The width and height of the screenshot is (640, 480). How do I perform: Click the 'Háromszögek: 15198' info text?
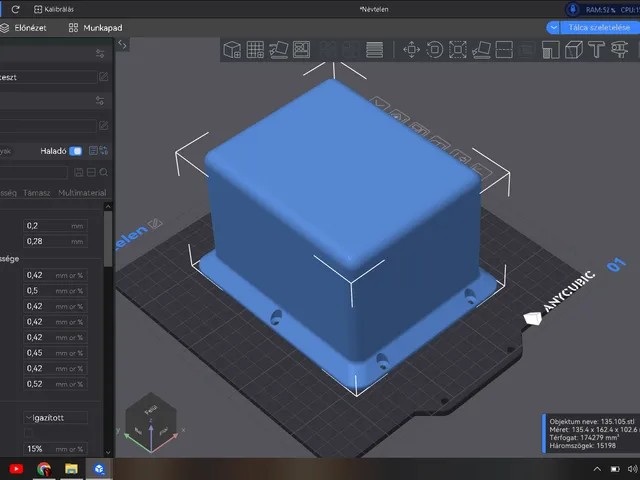click(x=582, y=445)
